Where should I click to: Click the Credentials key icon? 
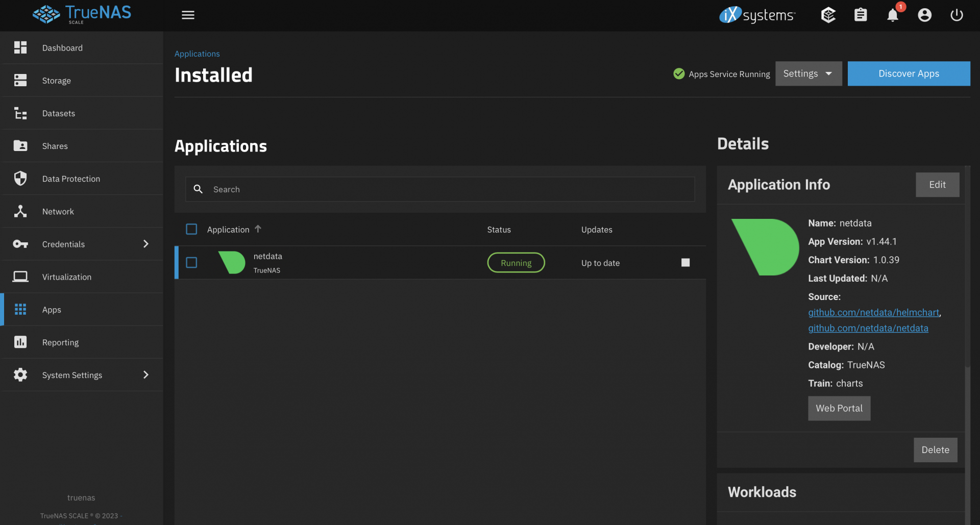[x=20, y=244]
